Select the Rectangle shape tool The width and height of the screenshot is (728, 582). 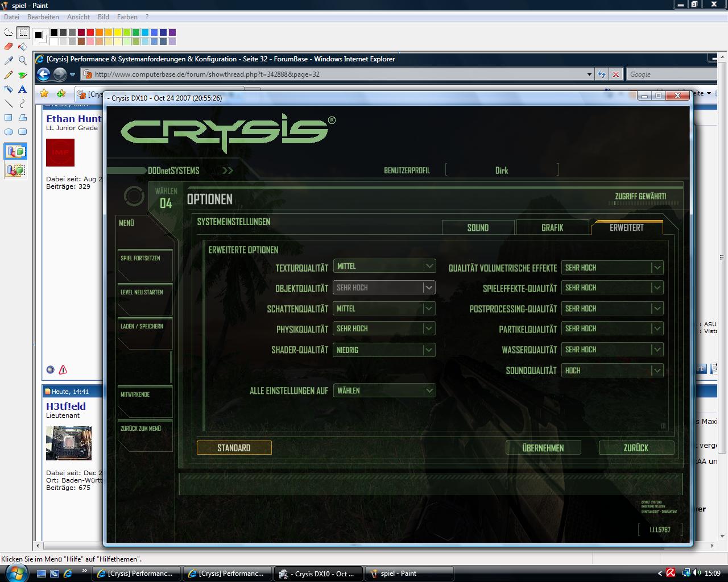coord(9,117)
